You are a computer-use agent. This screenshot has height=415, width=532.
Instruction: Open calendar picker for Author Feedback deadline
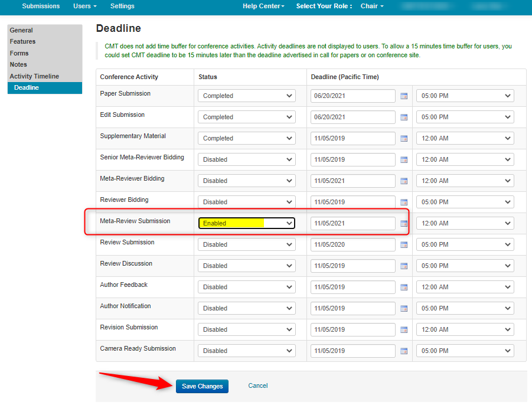click(404, 287)
